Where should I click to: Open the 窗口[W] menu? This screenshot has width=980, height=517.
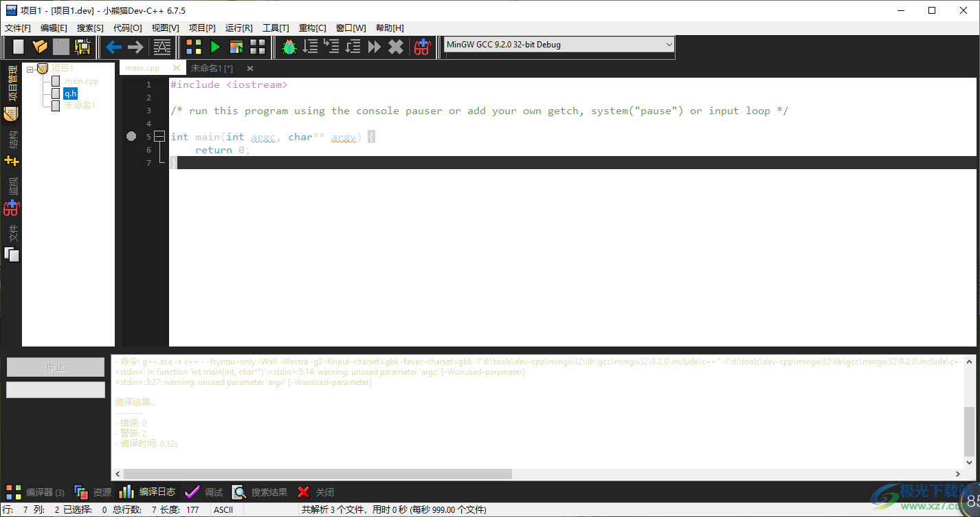tap(350, 28)
